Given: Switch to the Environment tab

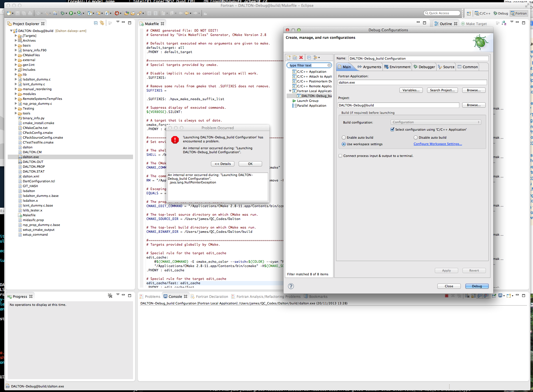Looking at the screenshot, I should click(x=397, y=67).
